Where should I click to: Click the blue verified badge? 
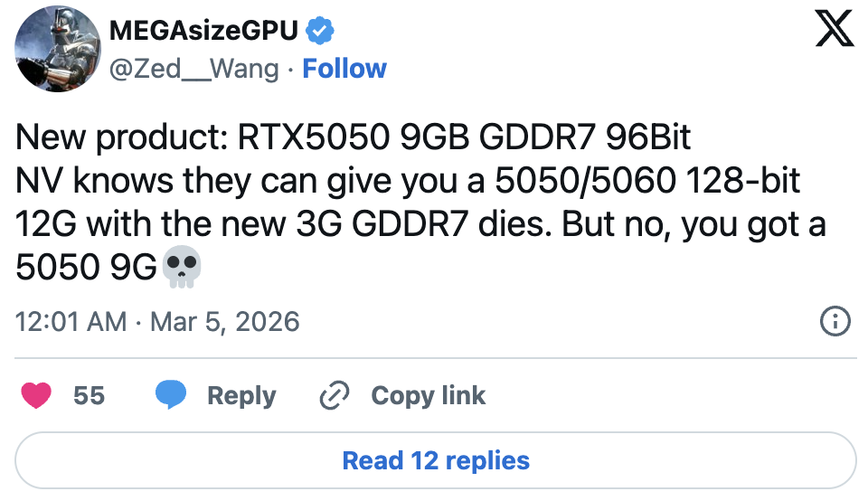(320, 31)
